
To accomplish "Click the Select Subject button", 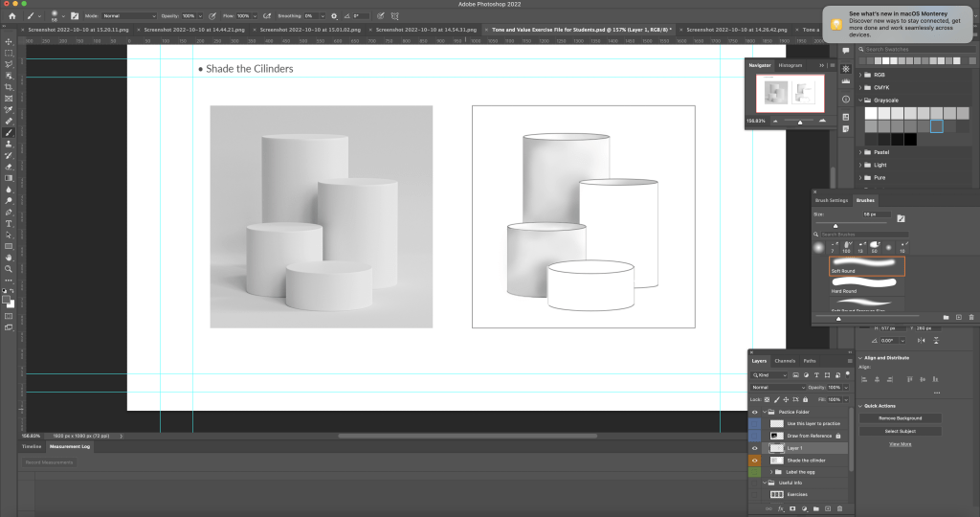I will [900, 431].
